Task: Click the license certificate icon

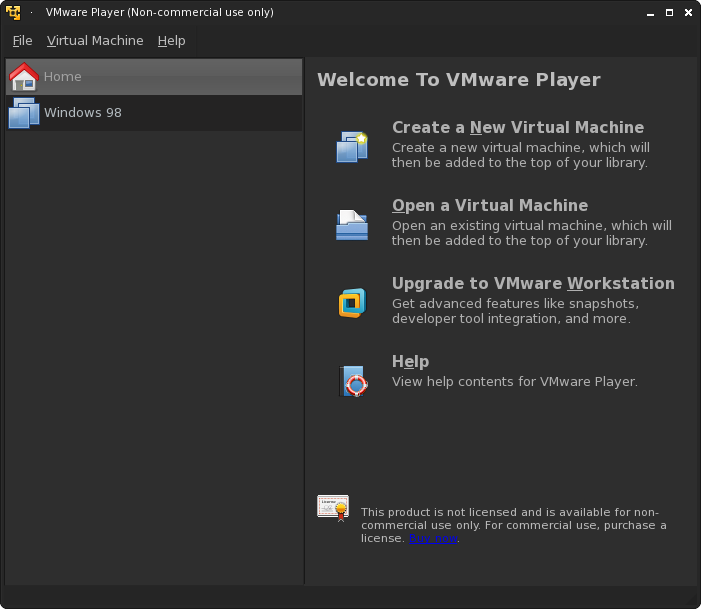Action: [333, 508]
